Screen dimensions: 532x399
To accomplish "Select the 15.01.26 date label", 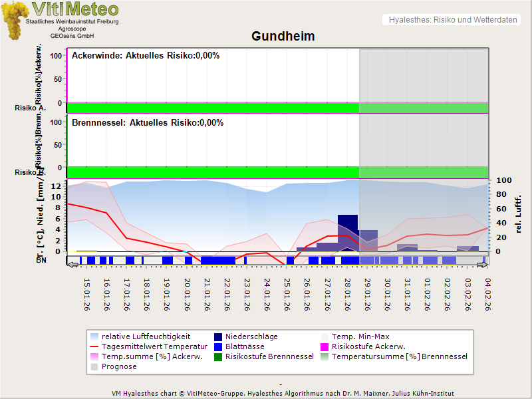I will point(86,295).
